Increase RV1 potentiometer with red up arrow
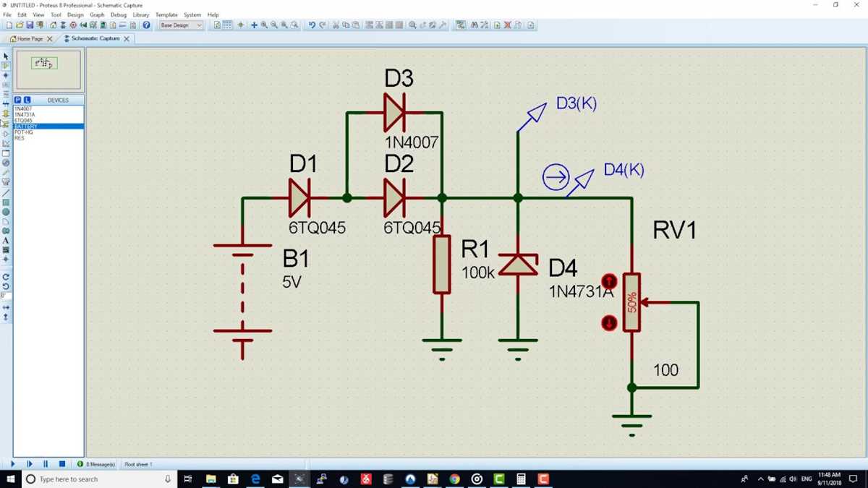868x488 pixels. 610,281
